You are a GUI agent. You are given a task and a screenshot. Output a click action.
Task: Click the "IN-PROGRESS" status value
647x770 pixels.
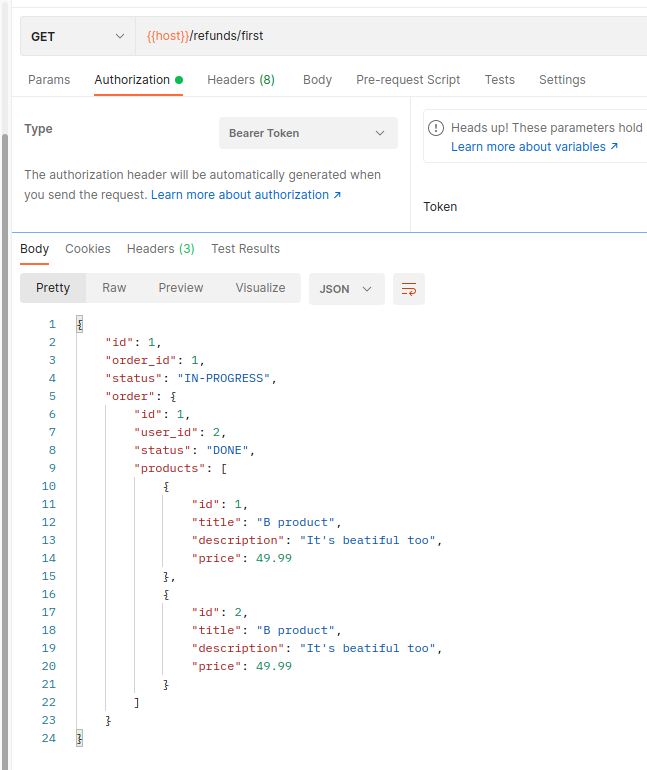click(x=223, y=378)
